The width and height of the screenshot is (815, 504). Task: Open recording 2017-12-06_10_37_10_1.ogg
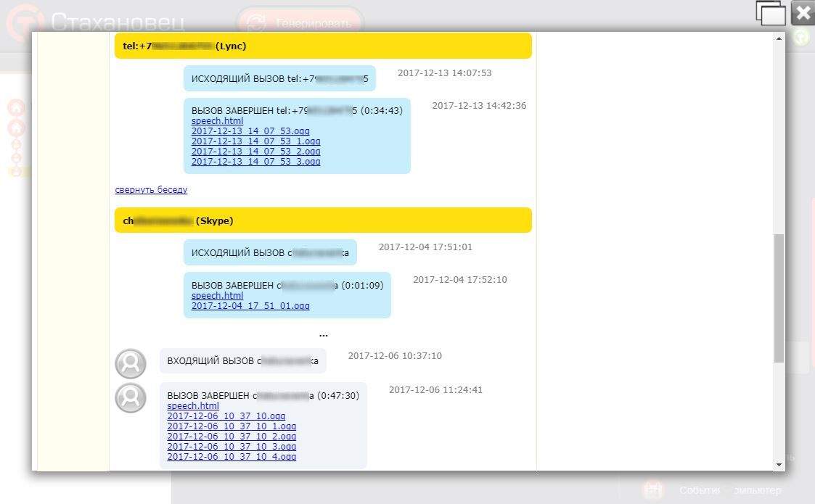tap(232, 426)
